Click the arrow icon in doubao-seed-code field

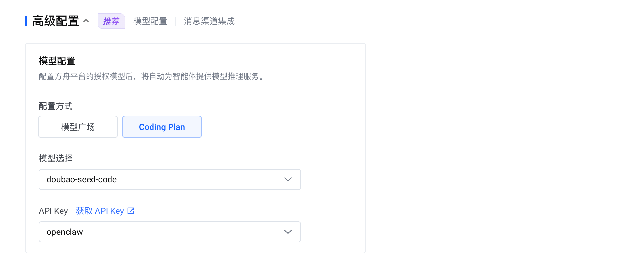coord(288,179)
